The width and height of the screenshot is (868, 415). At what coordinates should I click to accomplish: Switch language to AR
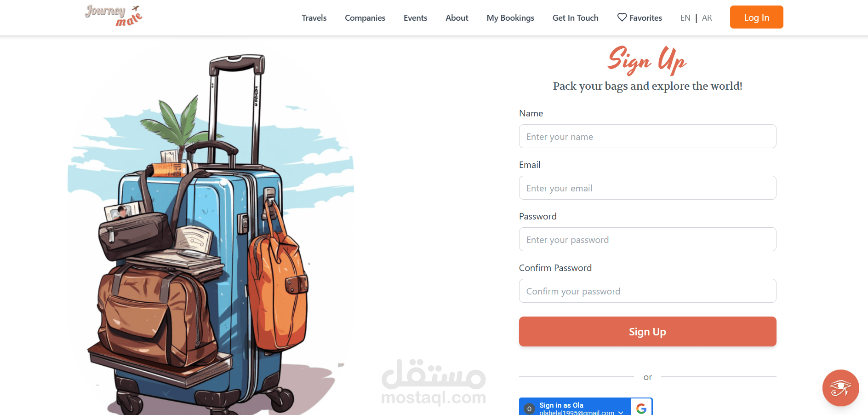707,18
